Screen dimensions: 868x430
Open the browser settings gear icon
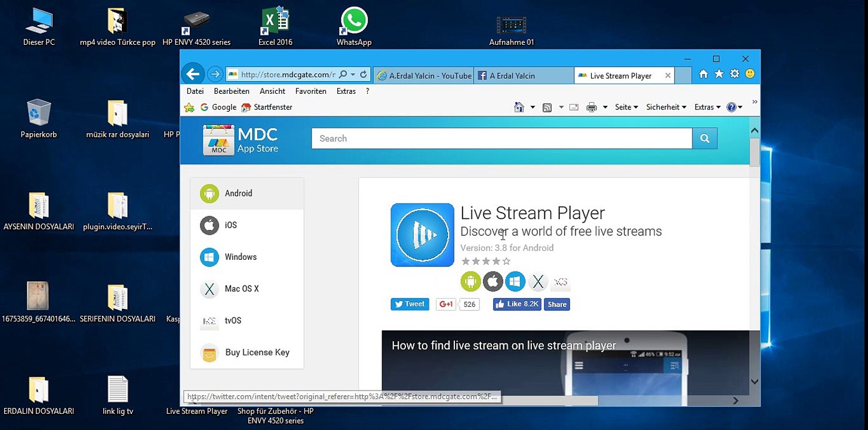[x=734, y=74]
